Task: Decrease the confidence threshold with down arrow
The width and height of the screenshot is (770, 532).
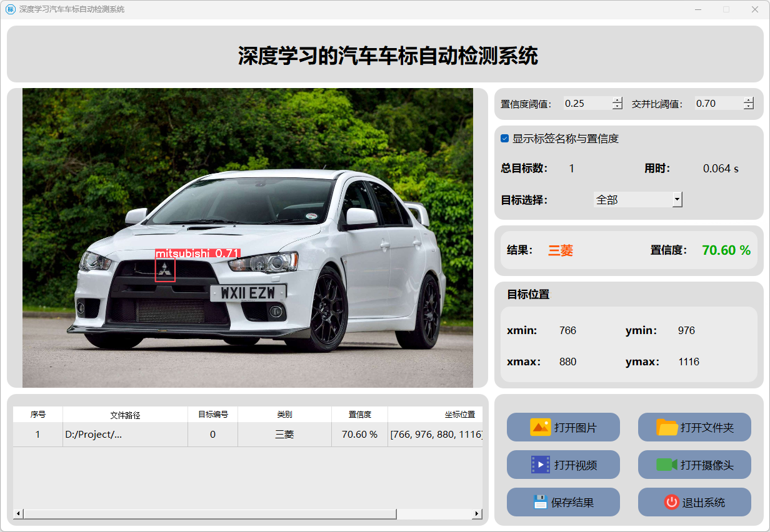Action: (617, 107)
